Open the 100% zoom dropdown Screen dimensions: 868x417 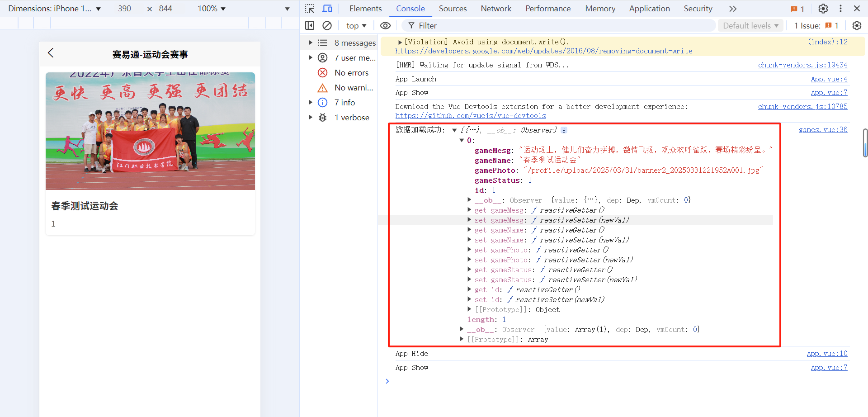(x=212, y=9)
